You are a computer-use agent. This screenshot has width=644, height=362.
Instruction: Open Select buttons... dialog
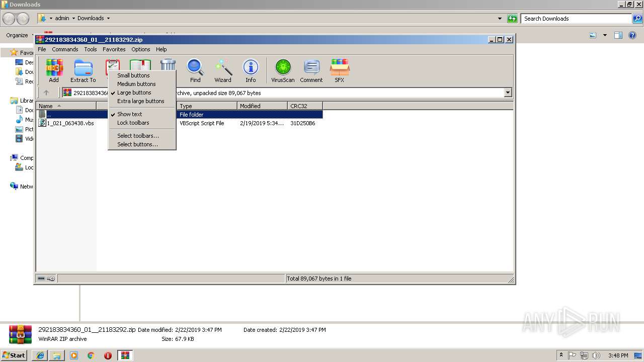click(142, 144)
